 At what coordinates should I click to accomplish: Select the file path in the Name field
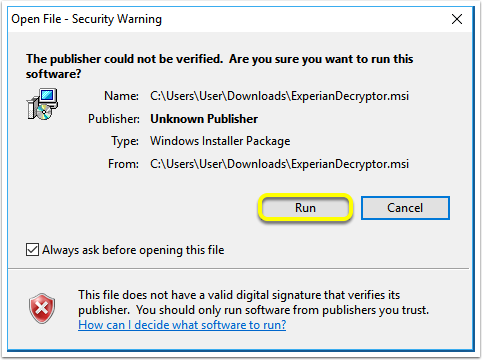click(279, 96)
